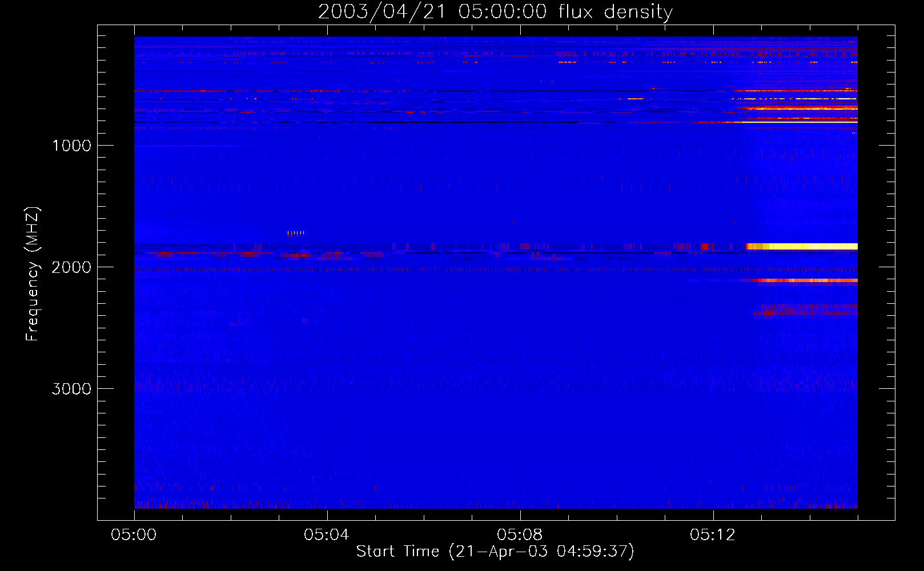Click the 05:08 time tick label

[x=520, y=535]
